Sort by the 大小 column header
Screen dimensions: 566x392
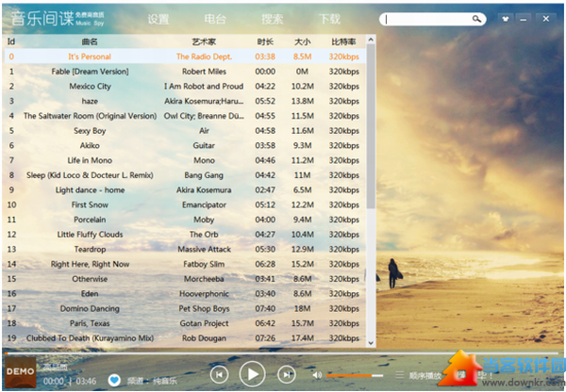click(x=303, y=41)
